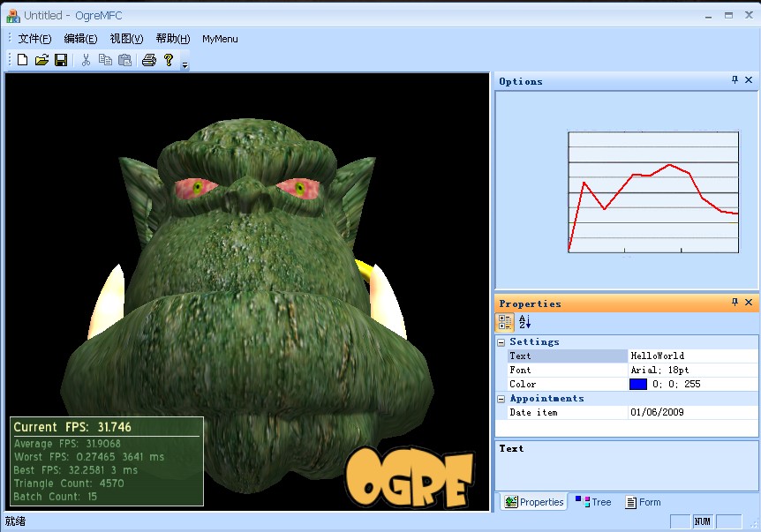Sort properties alphabetically with the A-Z icon
The width and height of the screenshot is (761, 532).
click(524, 322)
